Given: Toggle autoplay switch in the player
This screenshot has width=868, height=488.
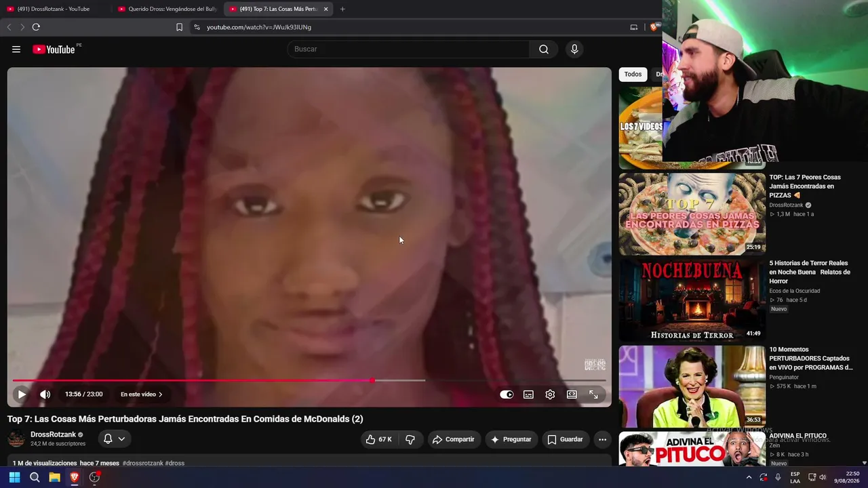Looking at the screenshot, I should 507,394.
